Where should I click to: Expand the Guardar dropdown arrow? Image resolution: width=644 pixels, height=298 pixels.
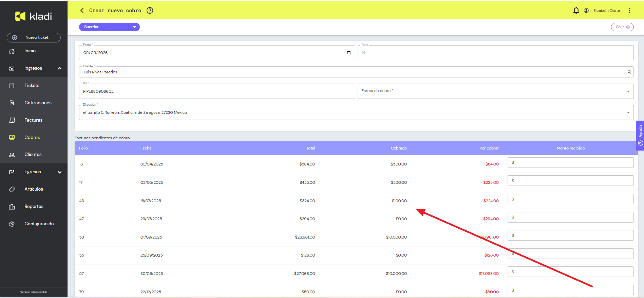134,27
